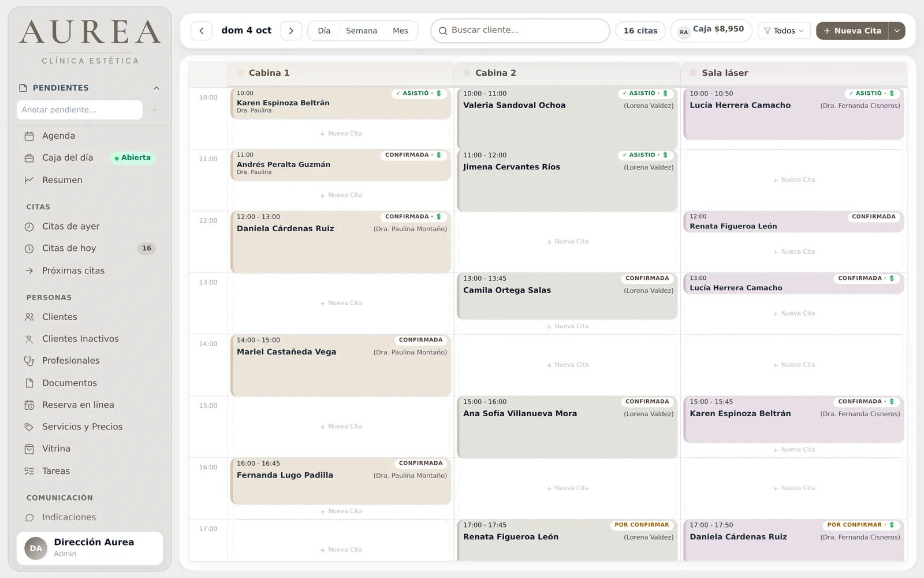The image size is (924, 578).
Task: Click the Nueva Cita button
Action: pyautogui.click(x=852, y=31)
